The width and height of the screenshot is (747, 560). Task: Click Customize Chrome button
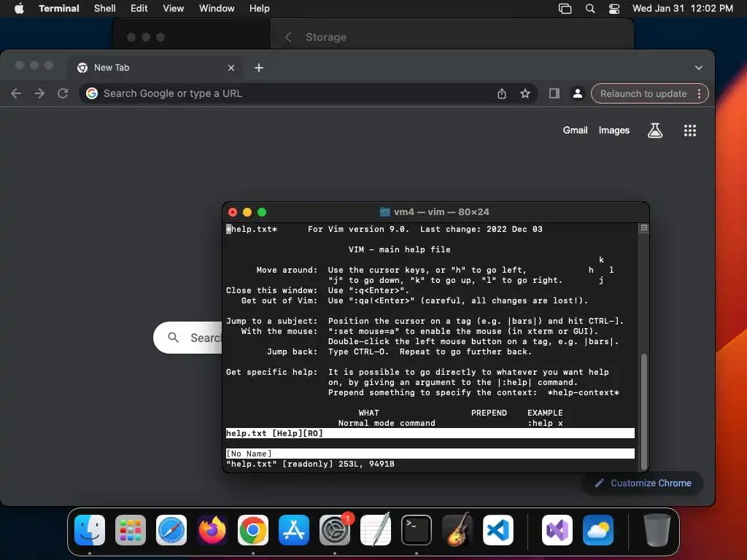(643, 483)
